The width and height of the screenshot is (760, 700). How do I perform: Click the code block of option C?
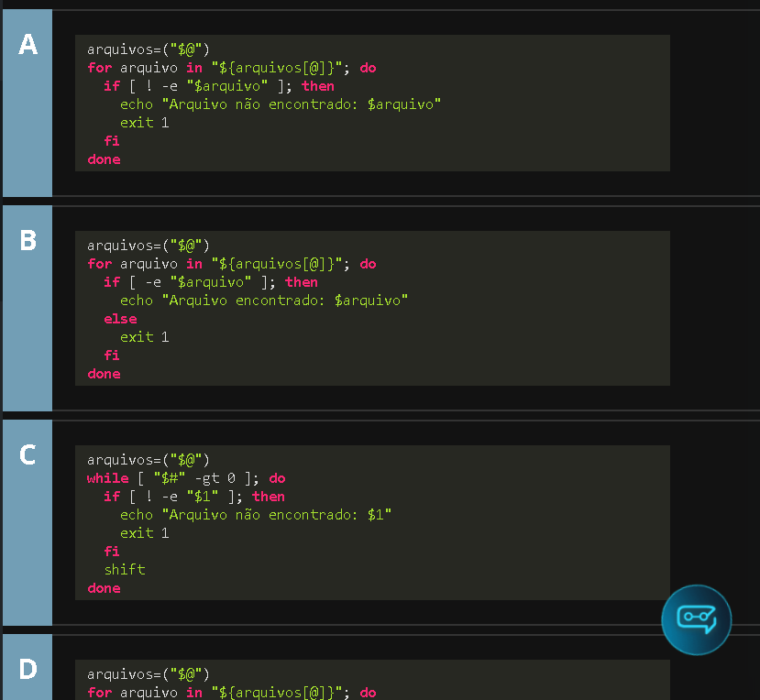point(372,522)
